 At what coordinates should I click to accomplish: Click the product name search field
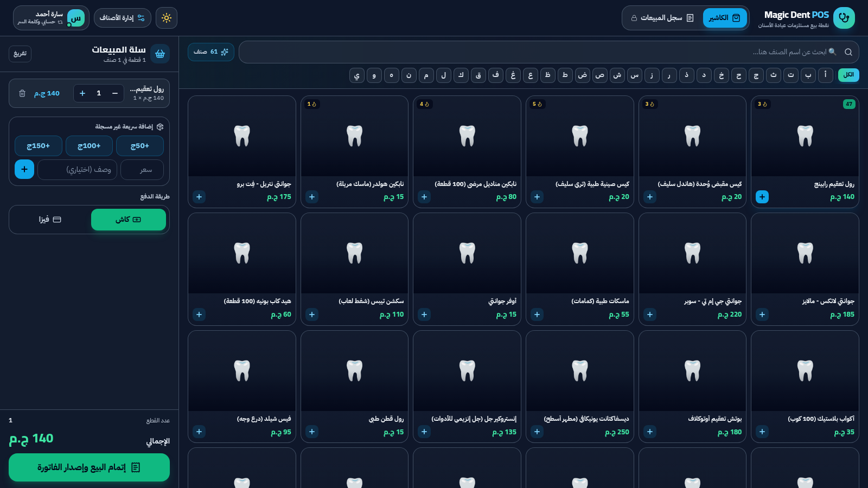click(549, 52)
